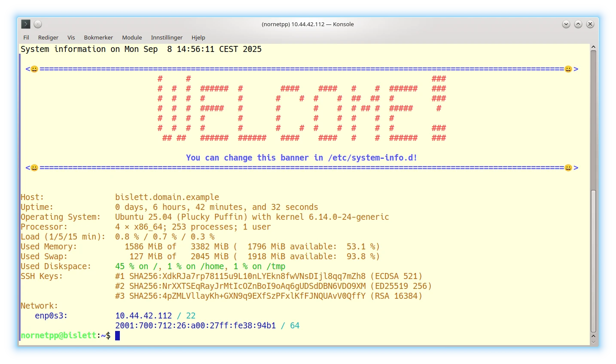Close the Konsole window
The height and width of the screenshot is (364, 616).
[590, 24]
